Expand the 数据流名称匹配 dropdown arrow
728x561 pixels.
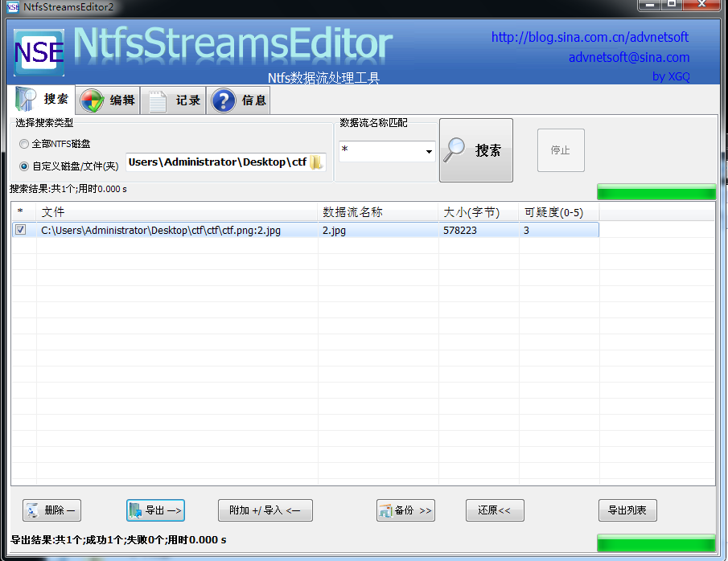coord(429,151)
